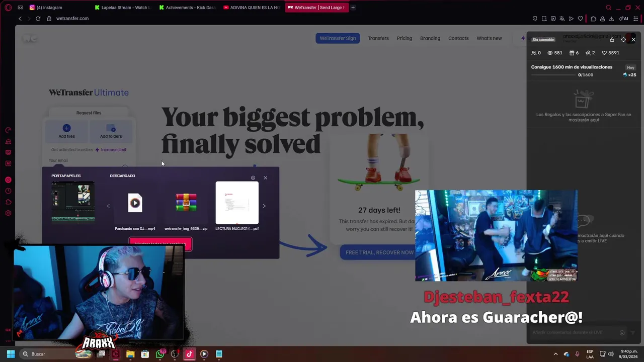
Task: Open the WhatsApp taskbar icon
Action: click(160, 354)
